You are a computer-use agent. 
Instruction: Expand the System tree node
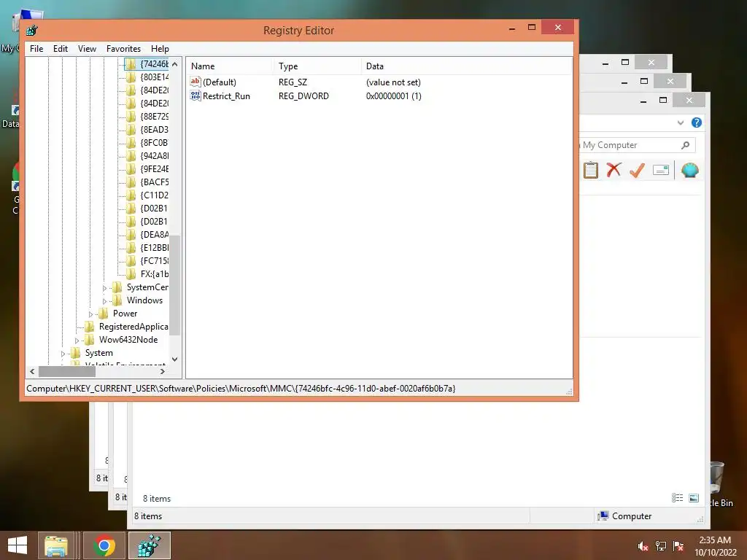pyautogui.click(x=63, y=354)
